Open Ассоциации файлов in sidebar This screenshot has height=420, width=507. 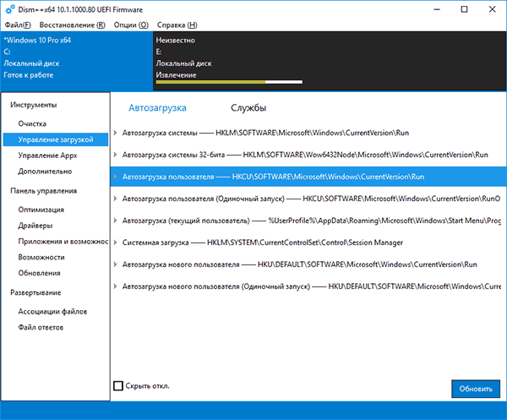[52, 311]
